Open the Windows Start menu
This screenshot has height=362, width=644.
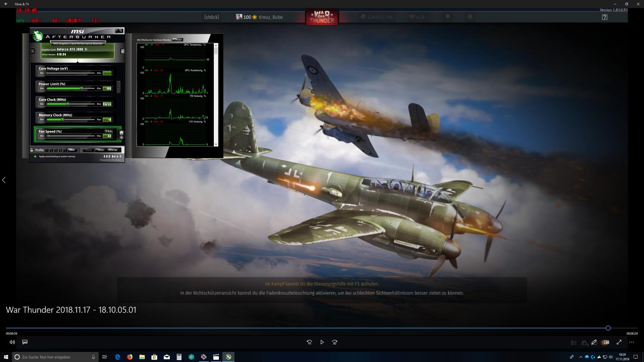pyautogui.click(x=6, y=357)
